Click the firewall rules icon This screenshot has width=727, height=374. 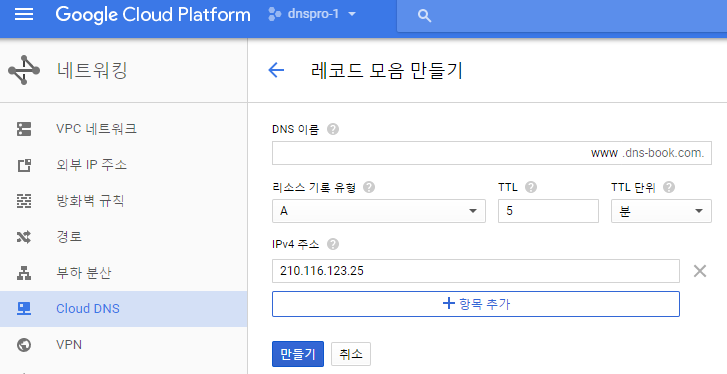[x=24, y=201]
